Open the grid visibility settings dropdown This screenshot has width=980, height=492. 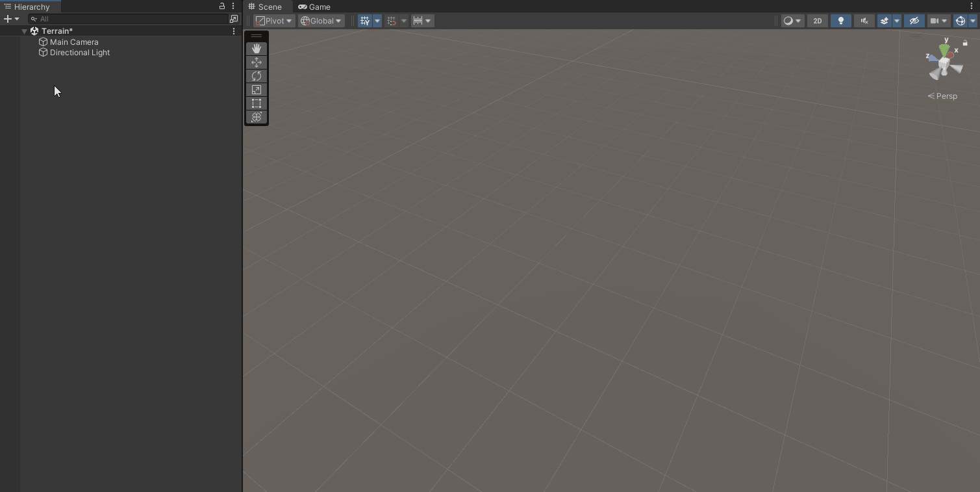pos(377,21)
